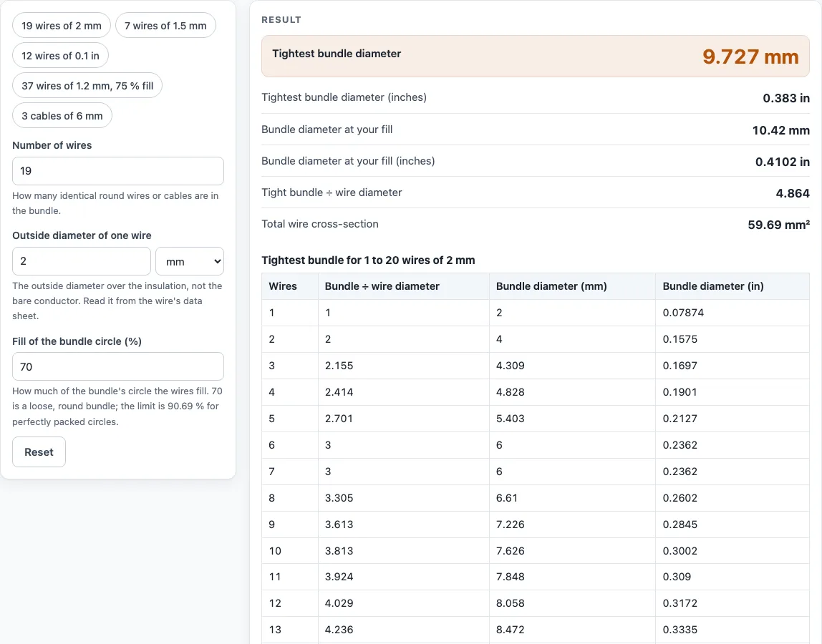This screenshot has height=644, width=822.
Task: Click the 'Bundle ÷ wire diameter' column header
Action: coord(404,286)
